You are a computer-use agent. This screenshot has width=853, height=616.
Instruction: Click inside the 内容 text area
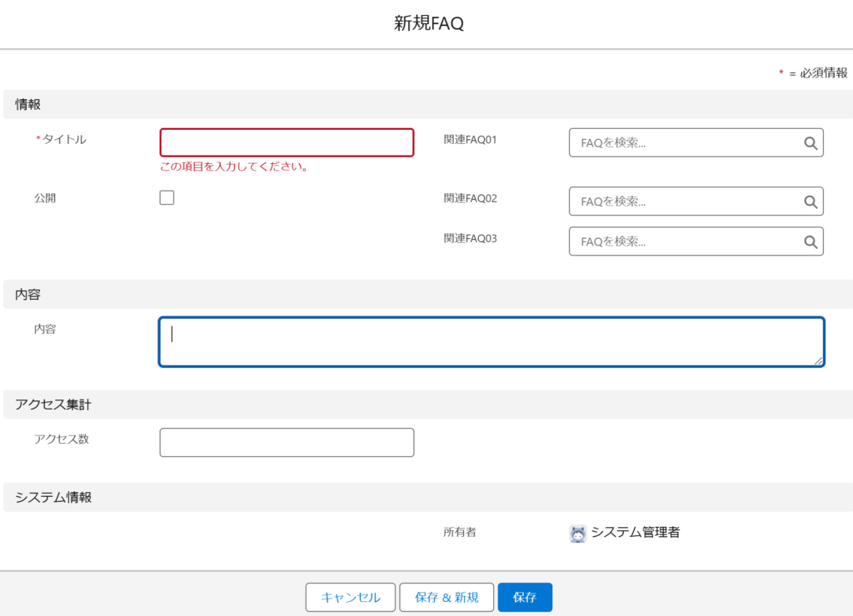491,341
